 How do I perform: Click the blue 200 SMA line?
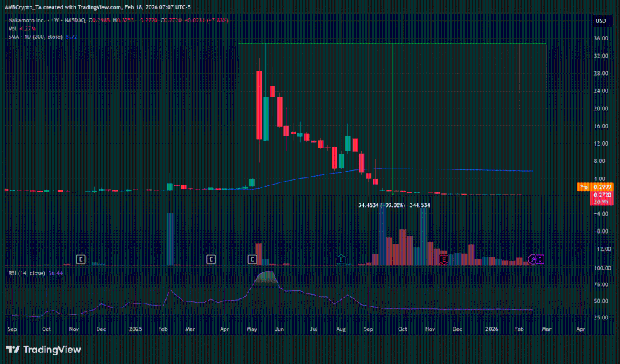click(435, 169)
